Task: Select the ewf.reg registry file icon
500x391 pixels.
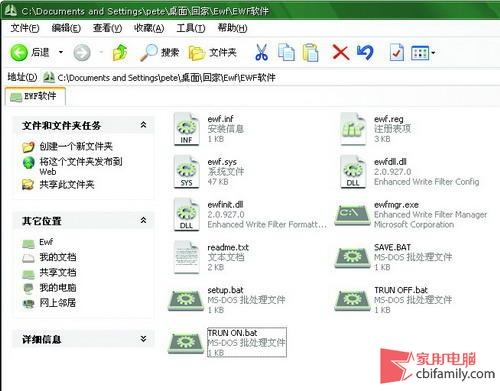Action: coord(353,129)
